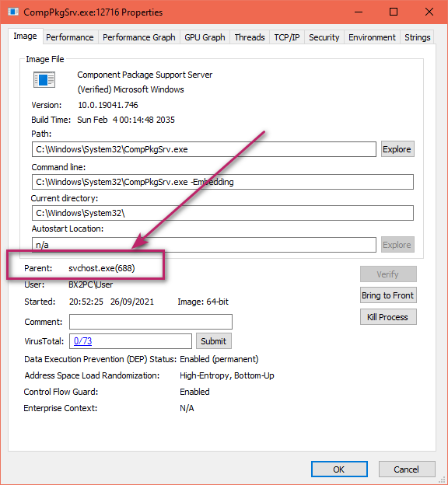The image size is (448, 485).
Task: Click the build time Sun Feb 4 text
Action: [x=126, y=120]
